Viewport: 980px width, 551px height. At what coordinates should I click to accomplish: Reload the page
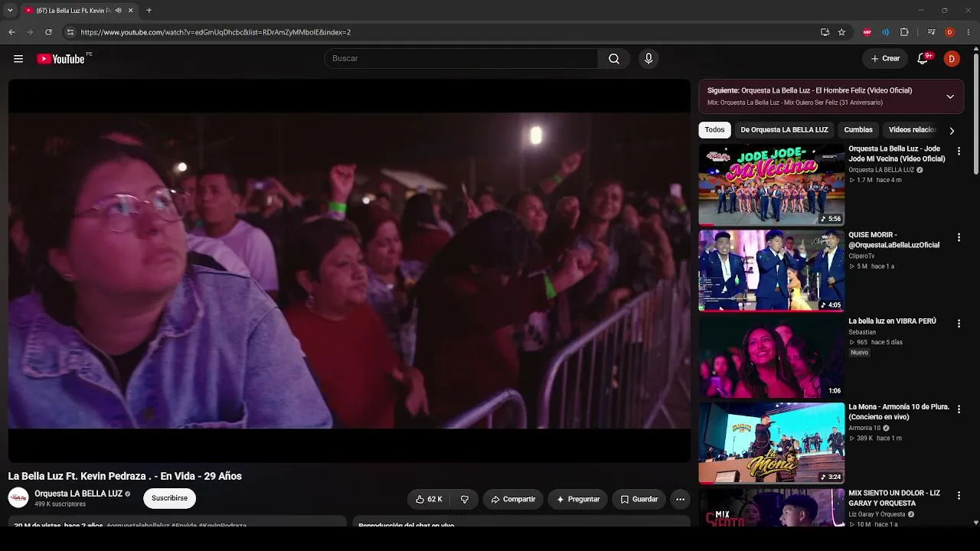pos(48,32)
